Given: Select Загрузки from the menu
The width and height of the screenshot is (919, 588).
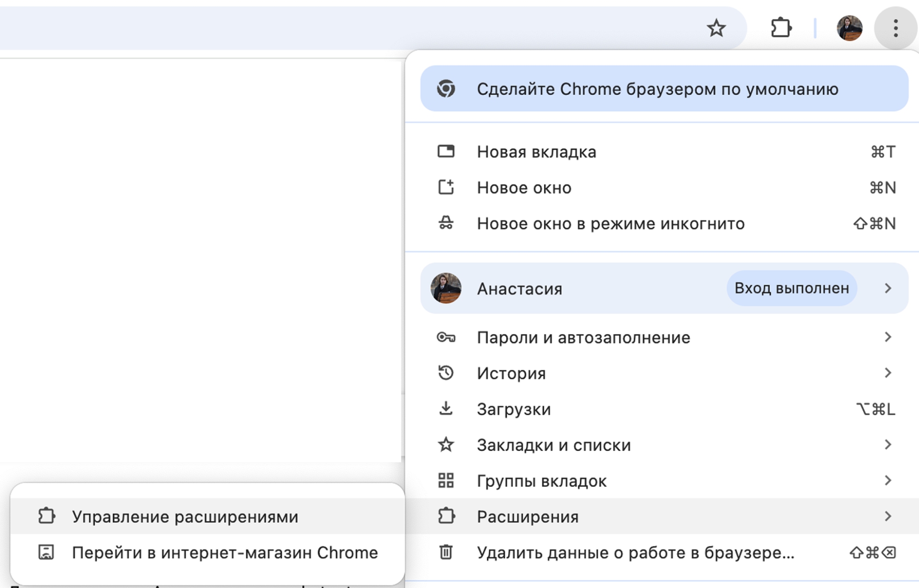Looking at the screenshot, I should (x=514, y=409).
